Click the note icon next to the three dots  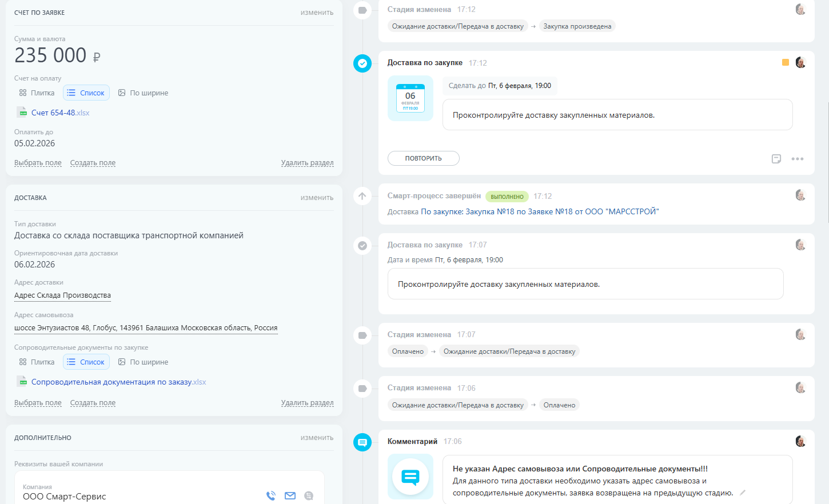pos(776,159)
